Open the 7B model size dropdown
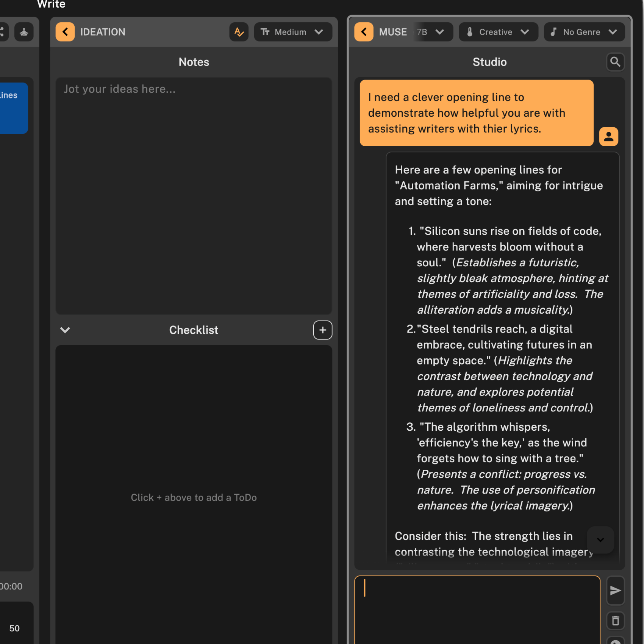This screenshot has height=644, width=644. 432,32
